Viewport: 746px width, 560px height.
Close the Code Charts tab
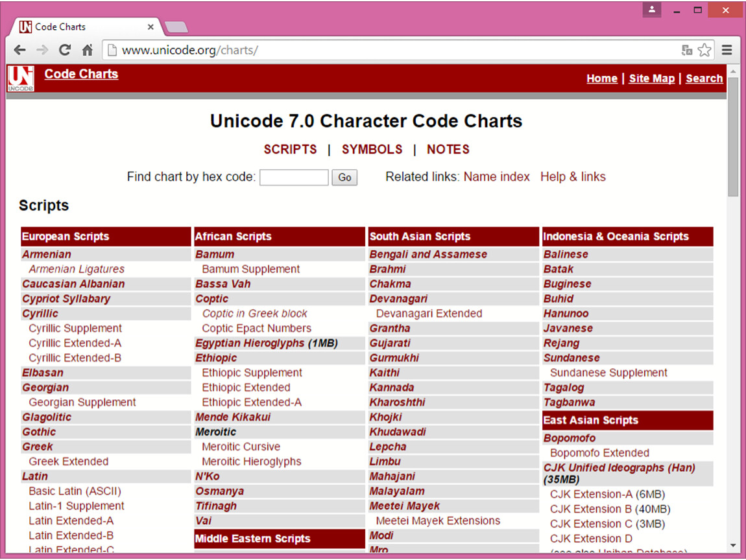pyautogui.click(x=150, y=27)
